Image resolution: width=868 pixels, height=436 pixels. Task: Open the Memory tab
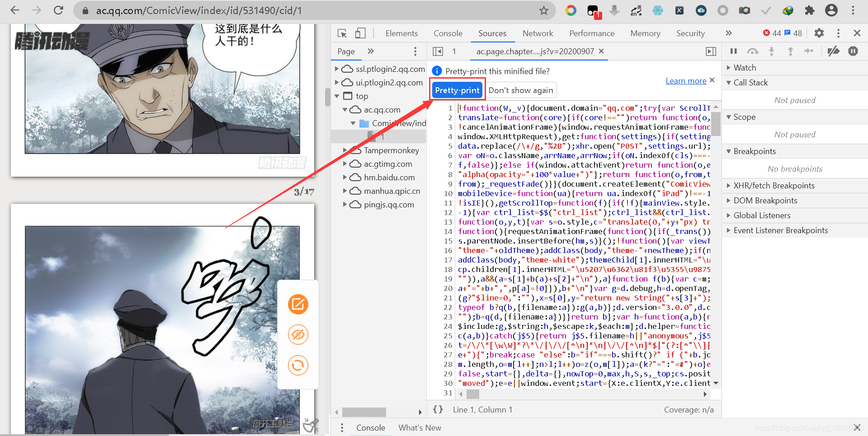pyautogui.click(x=645, y=33)
